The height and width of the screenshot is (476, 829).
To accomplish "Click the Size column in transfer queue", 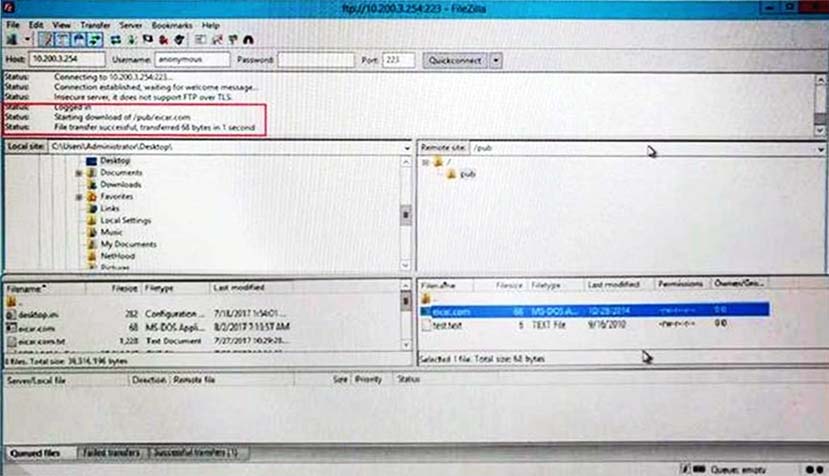I will [x=340, y=379].
